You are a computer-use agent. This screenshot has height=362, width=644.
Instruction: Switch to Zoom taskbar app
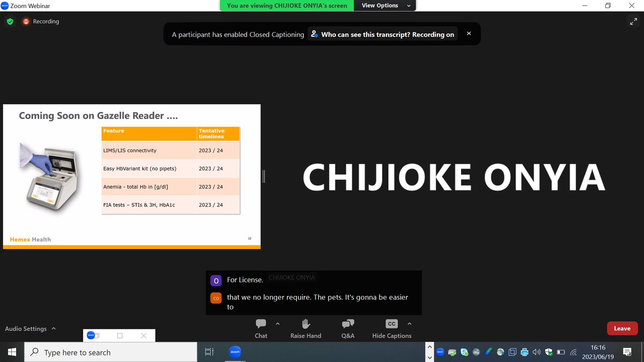click(x=235, y=352)
